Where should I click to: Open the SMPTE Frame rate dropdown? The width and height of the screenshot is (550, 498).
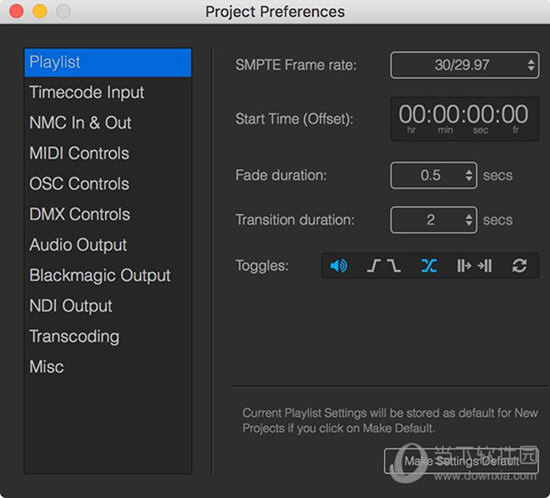pos(465,65)
